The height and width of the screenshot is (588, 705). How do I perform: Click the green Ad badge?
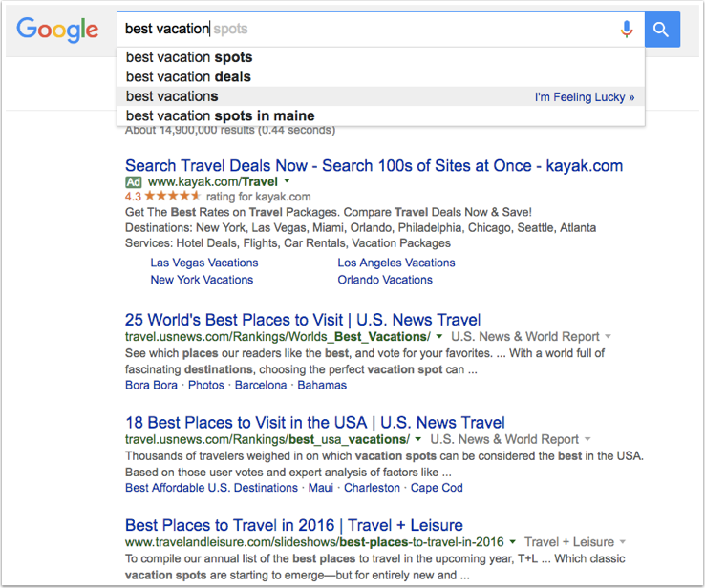coord(134,181)
